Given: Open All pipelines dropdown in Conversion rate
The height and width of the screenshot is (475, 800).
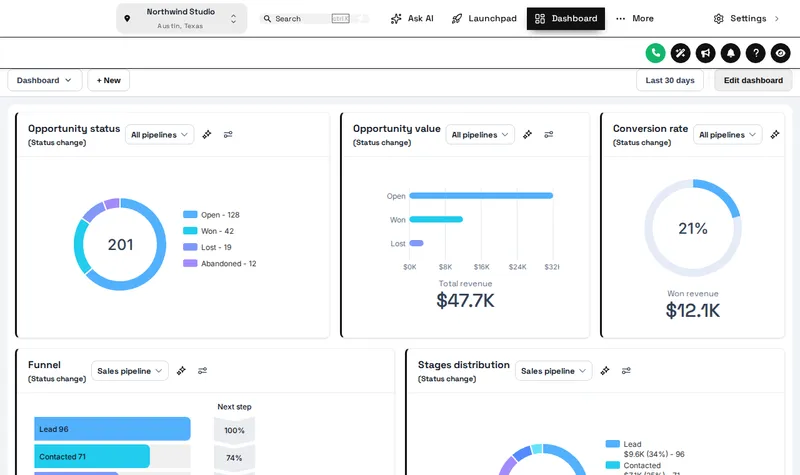Looking at the screenshot, I should point(728,135).
